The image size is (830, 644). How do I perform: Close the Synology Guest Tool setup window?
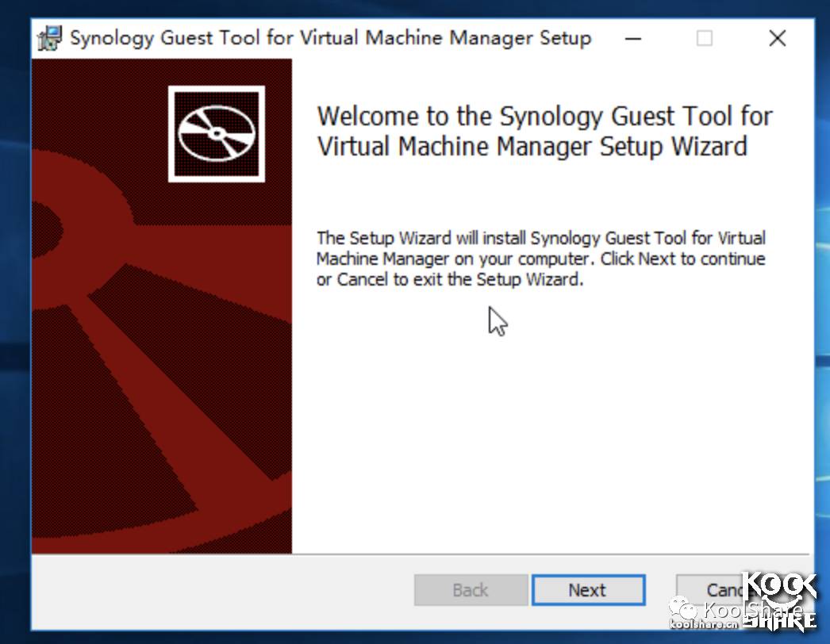777,38
